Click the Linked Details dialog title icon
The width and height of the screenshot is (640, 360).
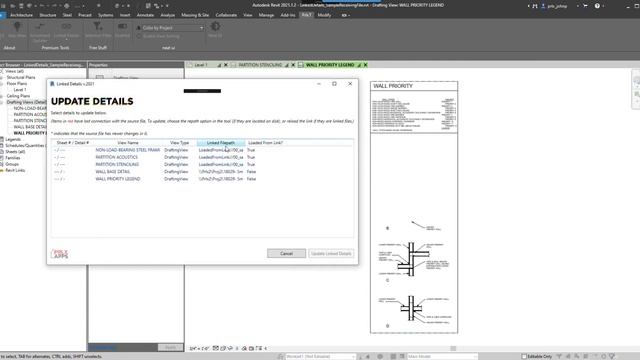[x=52, y=84]
